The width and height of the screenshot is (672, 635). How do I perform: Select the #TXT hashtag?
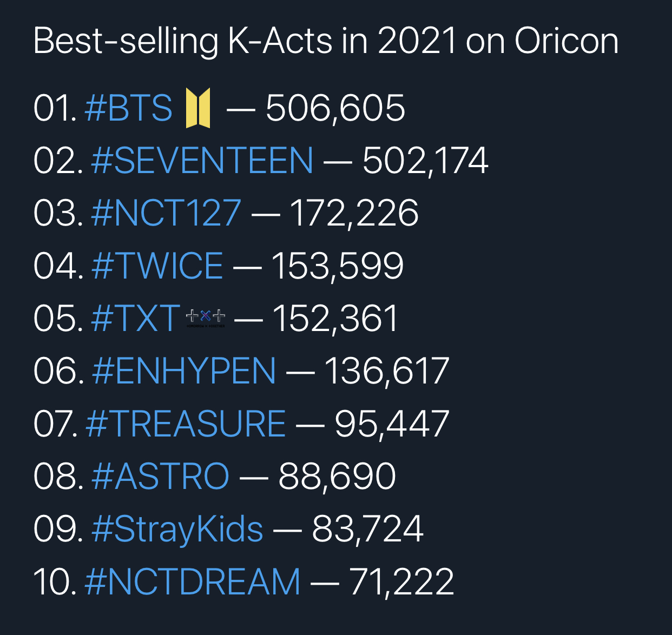[136, 318]
